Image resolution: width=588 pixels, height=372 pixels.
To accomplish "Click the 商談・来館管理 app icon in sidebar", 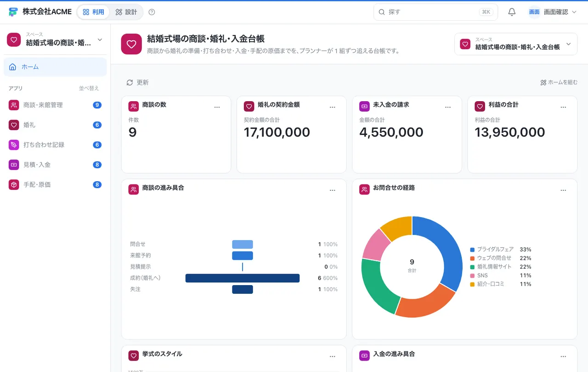I will pyautogui.click(x=14, y=105).
